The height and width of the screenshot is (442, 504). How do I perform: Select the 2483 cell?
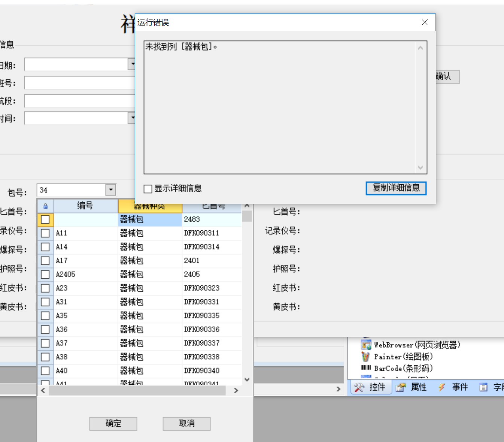pyautogui.click(x=212, y=220)
